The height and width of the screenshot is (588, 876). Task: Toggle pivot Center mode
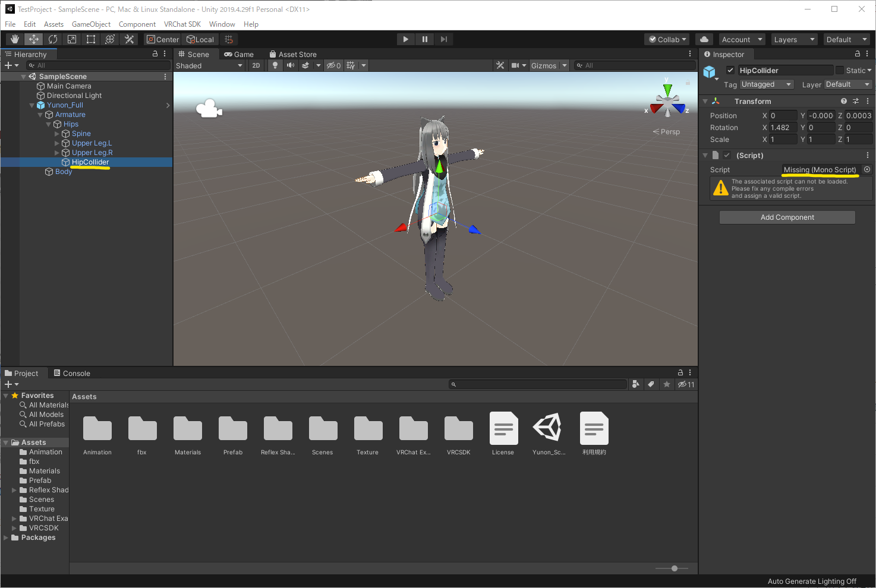pyautogui.click(x=163, y=39)
